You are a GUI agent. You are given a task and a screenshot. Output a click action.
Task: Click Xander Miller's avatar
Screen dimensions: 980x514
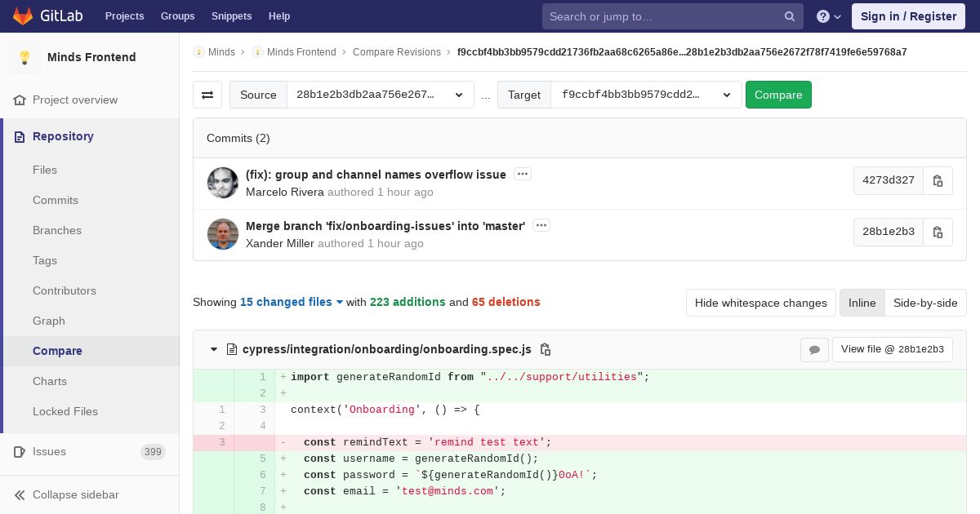pyautogui.click(x=223, y=234)
